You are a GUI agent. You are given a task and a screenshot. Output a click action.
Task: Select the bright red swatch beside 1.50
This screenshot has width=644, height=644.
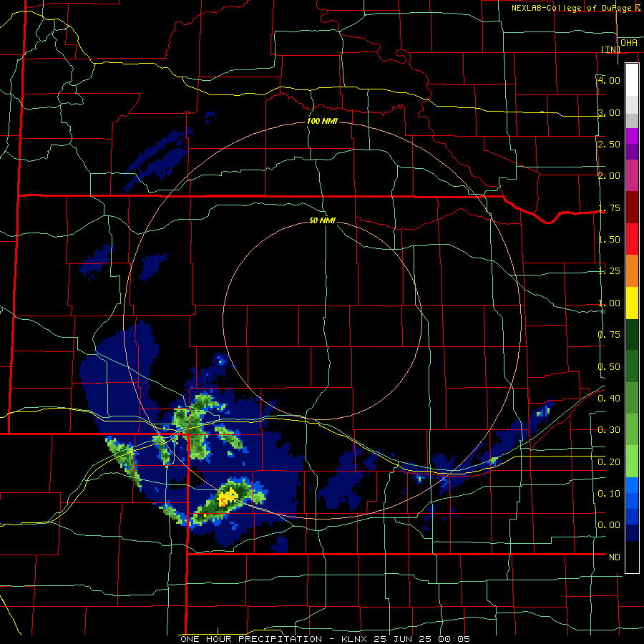pos(632,239)
